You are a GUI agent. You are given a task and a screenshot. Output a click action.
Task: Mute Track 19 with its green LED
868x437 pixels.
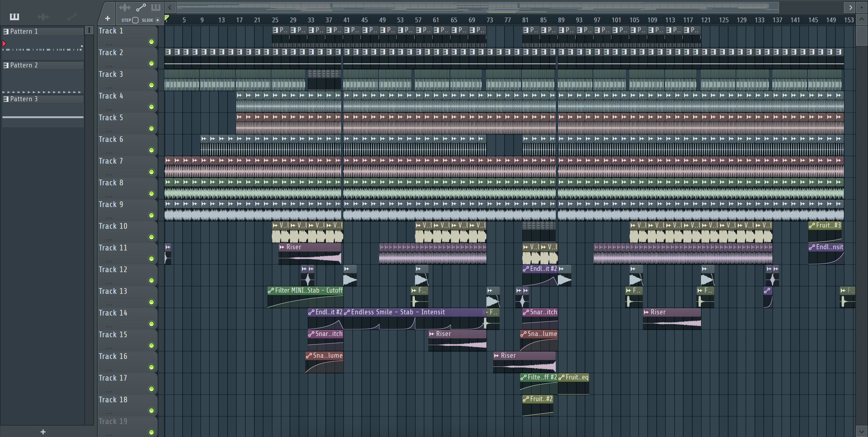pos(151,432)
